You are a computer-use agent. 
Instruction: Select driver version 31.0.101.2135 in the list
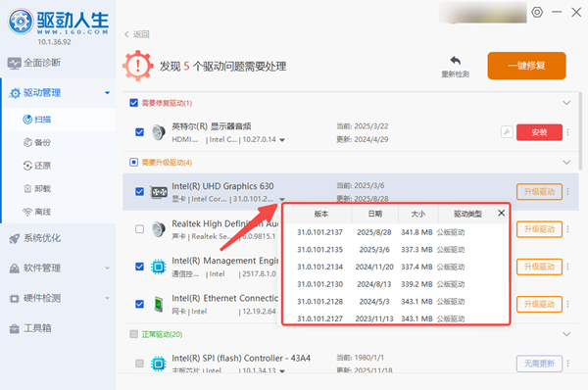[396, 250]
